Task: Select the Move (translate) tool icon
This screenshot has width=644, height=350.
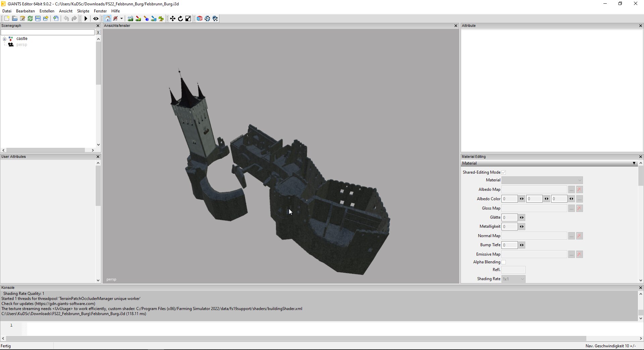Action: pos(173,18)
